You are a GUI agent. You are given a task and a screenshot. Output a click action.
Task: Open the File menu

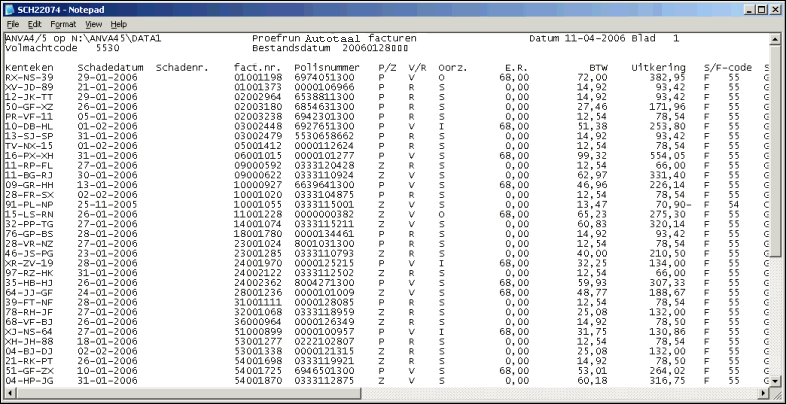tap(13, 23)
